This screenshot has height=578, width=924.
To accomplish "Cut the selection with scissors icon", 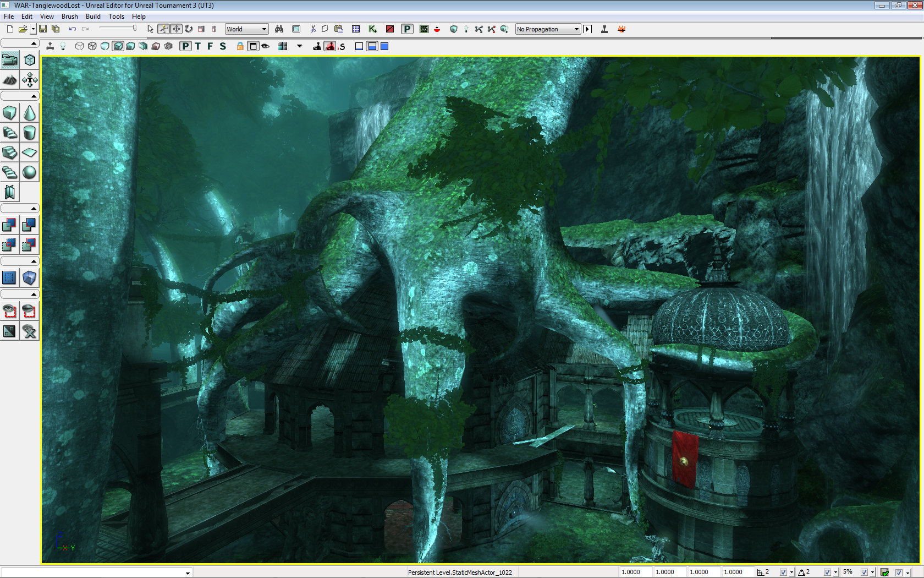I will coord(313,29).
